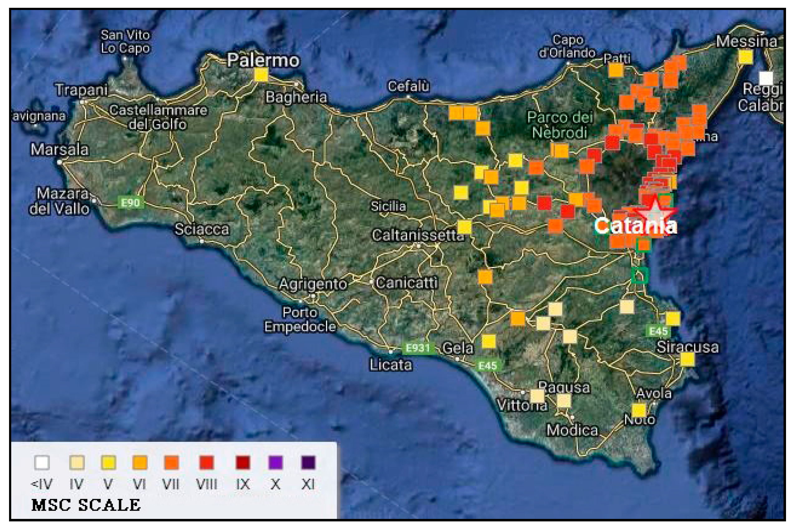Click the Cefalù town label
Screen dimensions: 796x532
409,86
